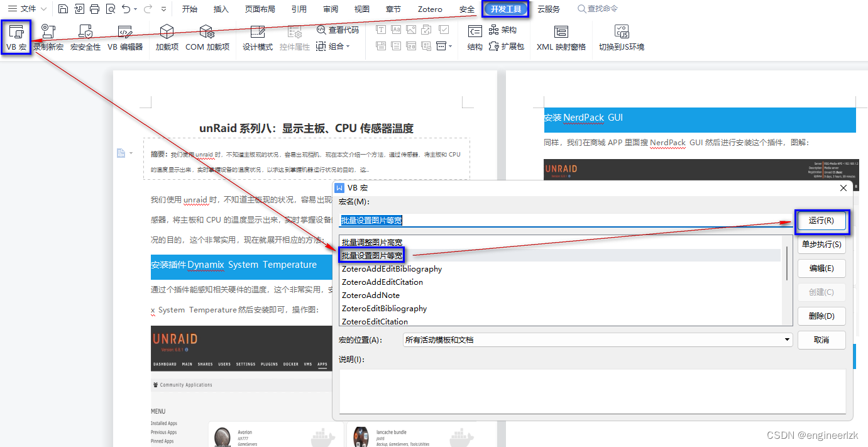Select the 开发工具 developer tab
Screen dimensions: 868x447
pyautogui.click(x=506, y=9)
